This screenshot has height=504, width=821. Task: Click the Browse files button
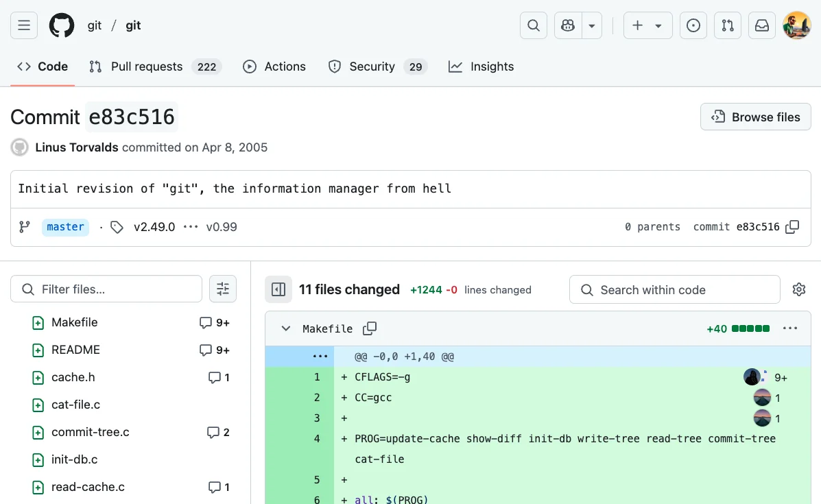pos(756,117)
